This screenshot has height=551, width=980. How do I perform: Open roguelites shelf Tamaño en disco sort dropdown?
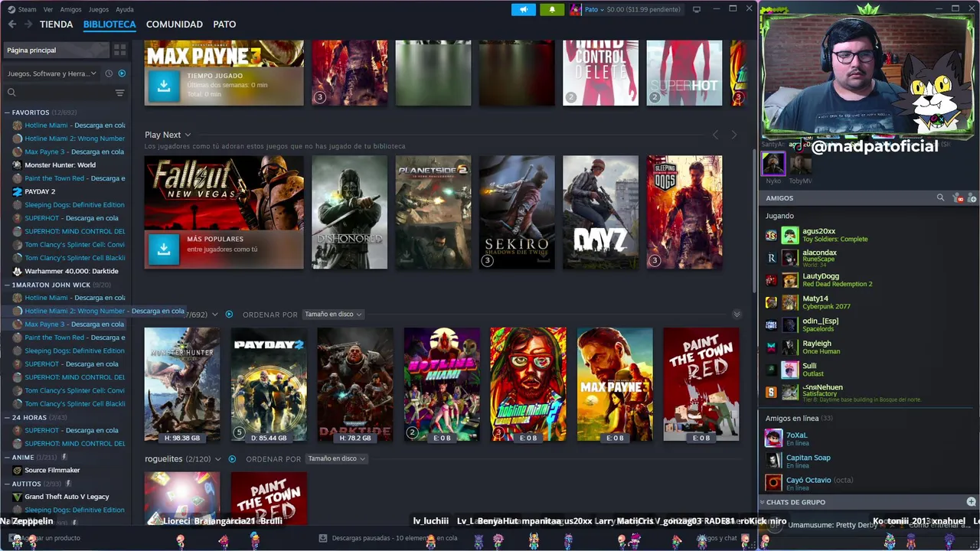pyautogui.click(x=336, y=458)
